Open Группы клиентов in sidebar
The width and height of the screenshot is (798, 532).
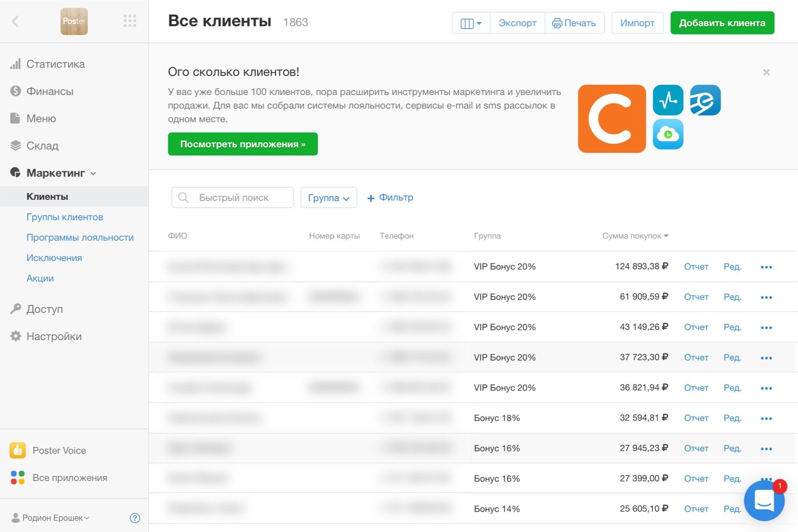coord(65,217)
